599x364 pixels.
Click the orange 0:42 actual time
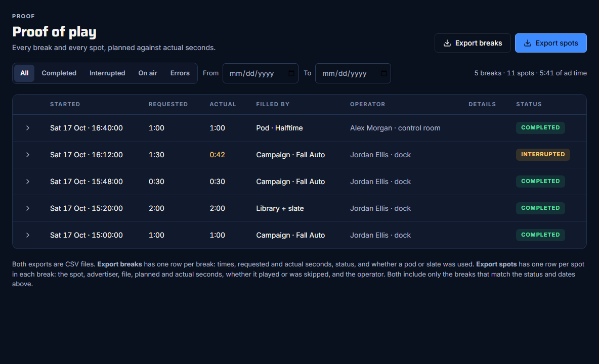pos(218,155)
